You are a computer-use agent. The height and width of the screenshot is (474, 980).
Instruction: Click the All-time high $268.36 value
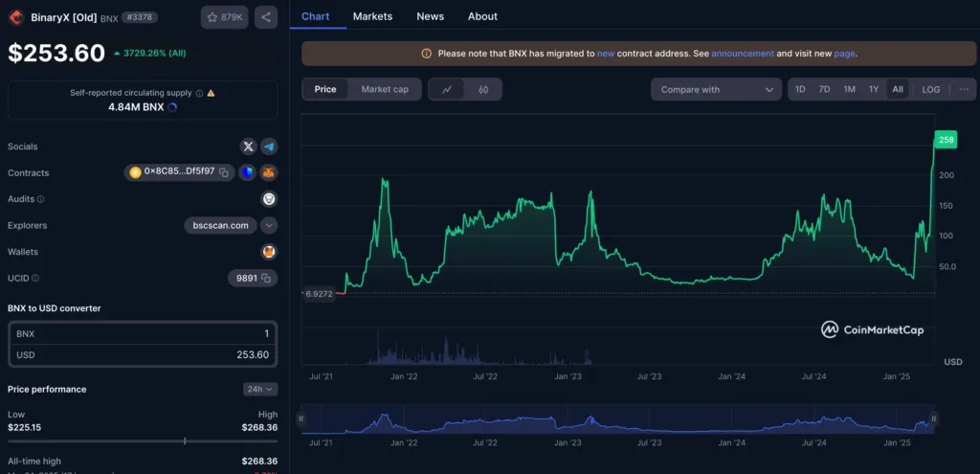point(259,461)
